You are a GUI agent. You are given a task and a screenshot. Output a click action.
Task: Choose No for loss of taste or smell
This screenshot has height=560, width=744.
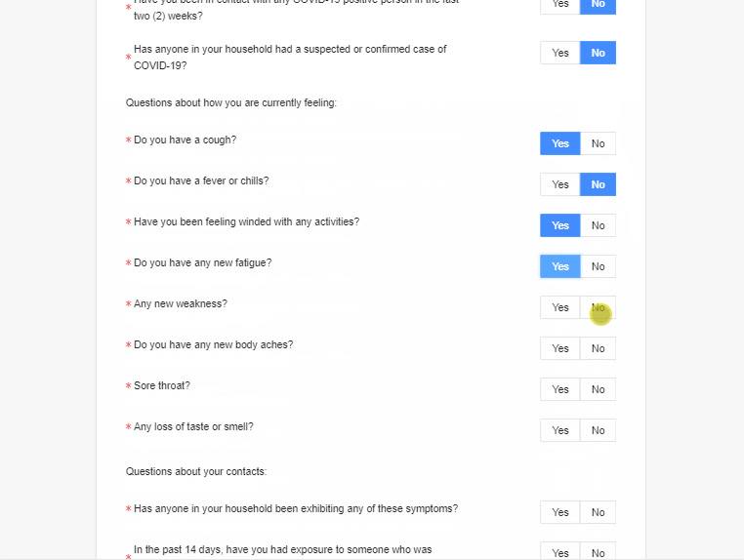pyautogui.click(x=598, y=430)
